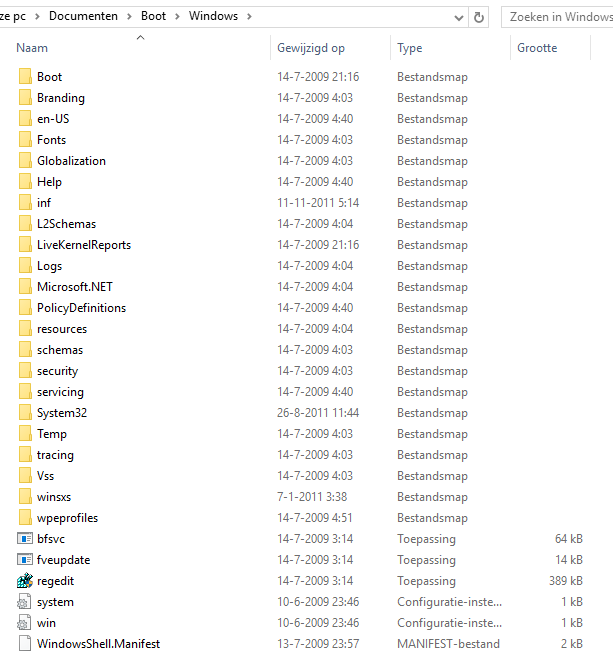Click the 14 kB size of fveupdate
Screen dimensions: 613x660
coord(569,560)
